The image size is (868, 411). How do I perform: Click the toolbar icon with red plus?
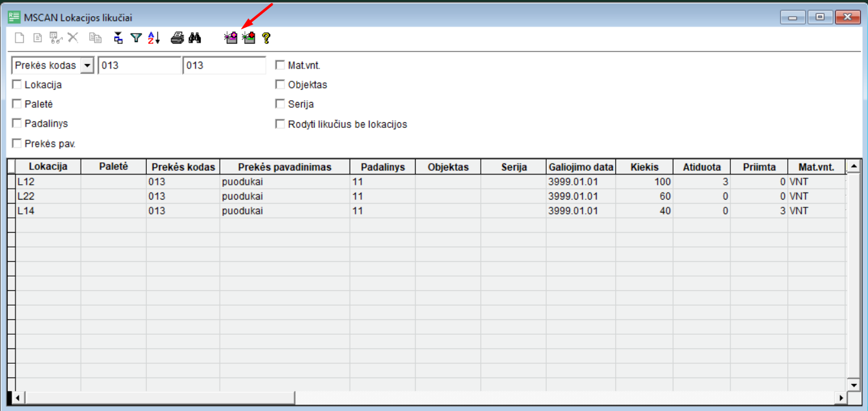coord(249,38)
